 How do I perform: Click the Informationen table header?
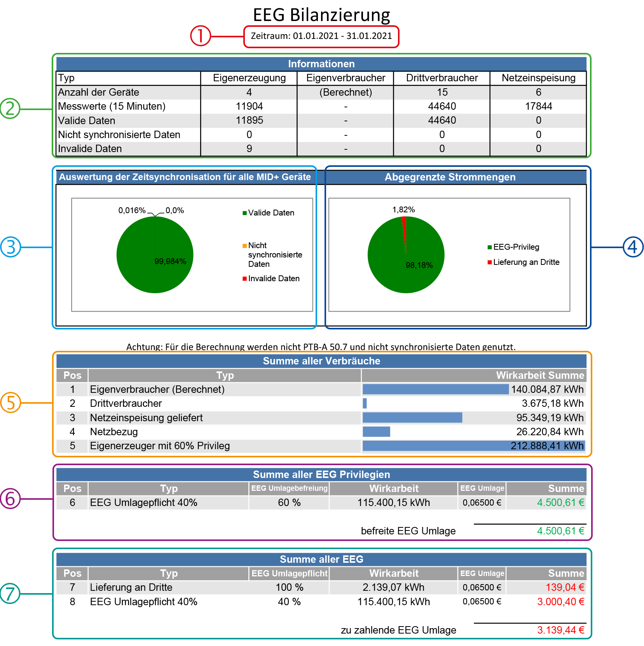321,64
